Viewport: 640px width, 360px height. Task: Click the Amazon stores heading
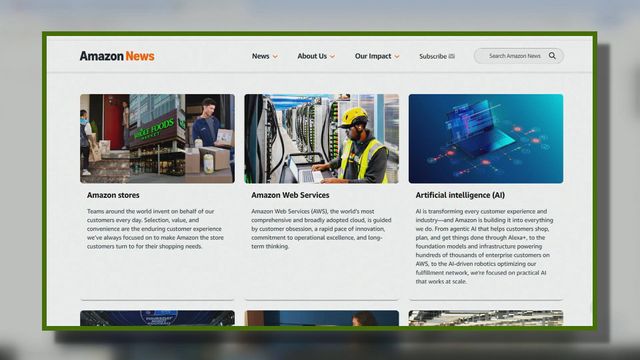tap(113, 195)
